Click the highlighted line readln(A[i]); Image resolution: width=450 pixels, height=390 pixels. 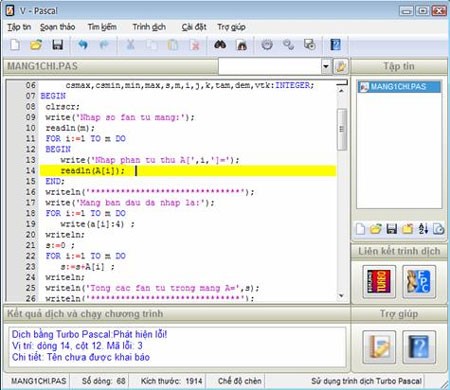pyautogui.click(x=188, y=171)
